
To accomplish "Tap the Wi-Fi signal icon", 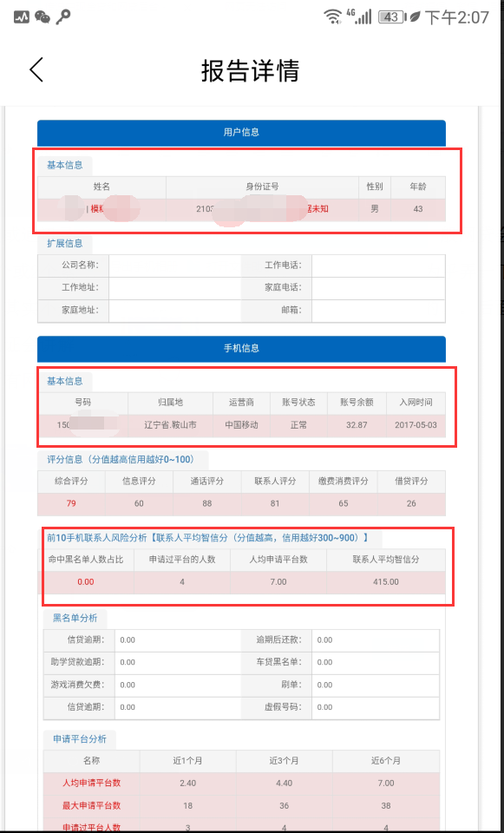I will [x=333, y=17].
